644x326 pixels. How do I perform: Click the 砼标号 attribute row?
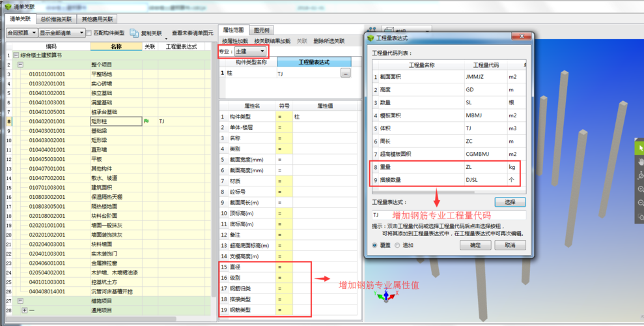290,192
